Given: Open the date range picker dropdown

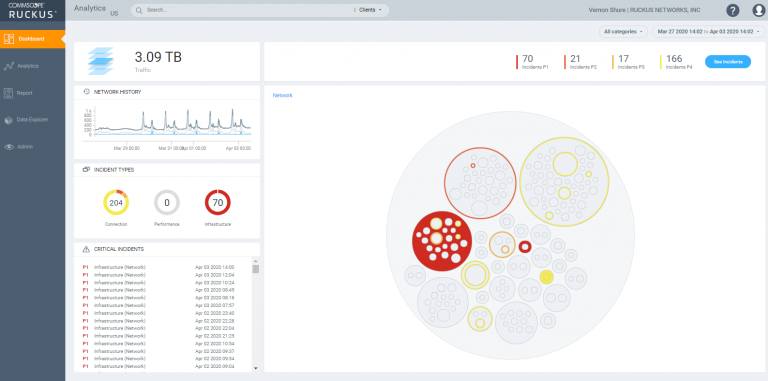Looking at the screenshot, I should coord(708,32).
